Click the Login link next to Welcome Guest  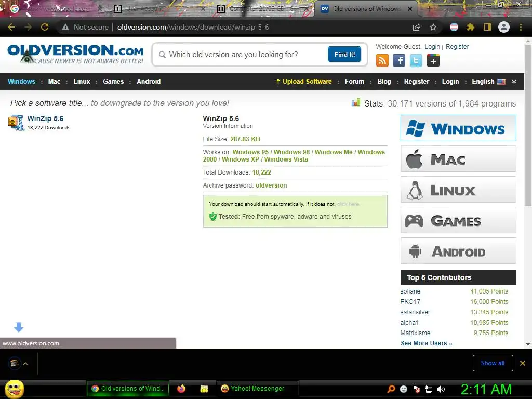tap(432, 46)
